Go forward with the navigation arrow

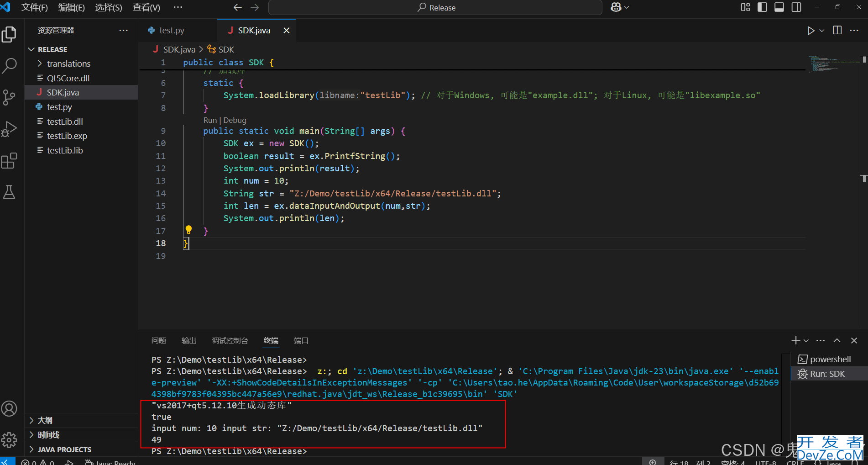pyautogui.click(x=255, y=7)
